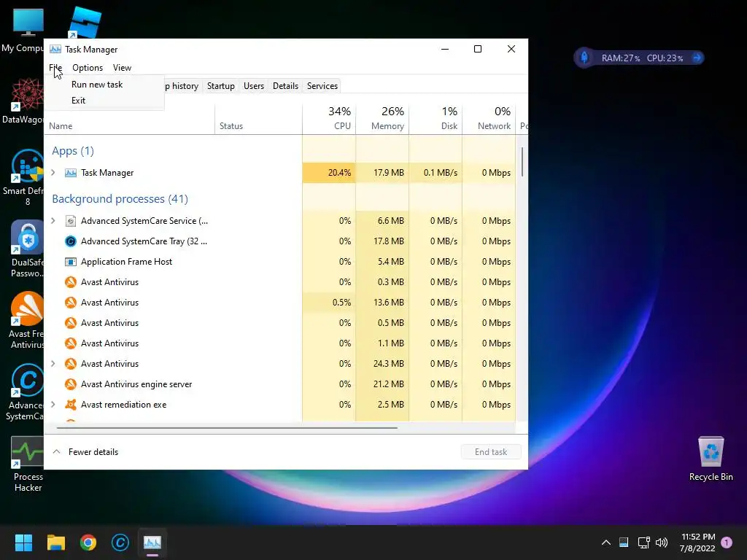Collapse to Fewer details
Screen dimensions: 747x560
coord(85,452)
